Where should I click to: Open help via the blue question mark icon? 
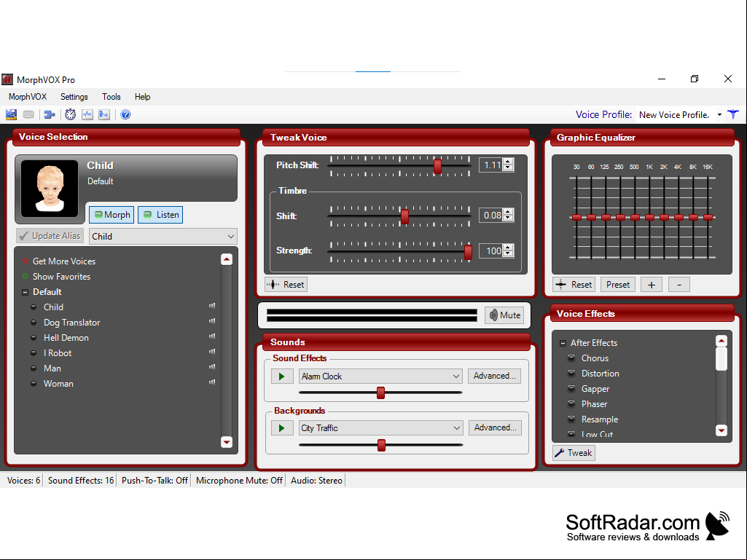[x=125, y=114]
